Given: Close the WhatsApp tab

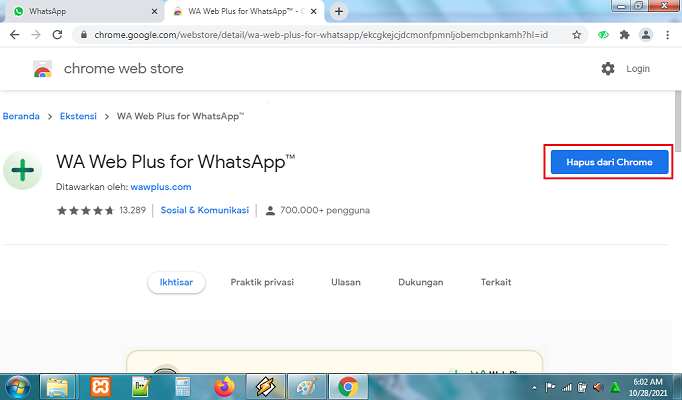Looking at the screenshot, I should 154,11.
